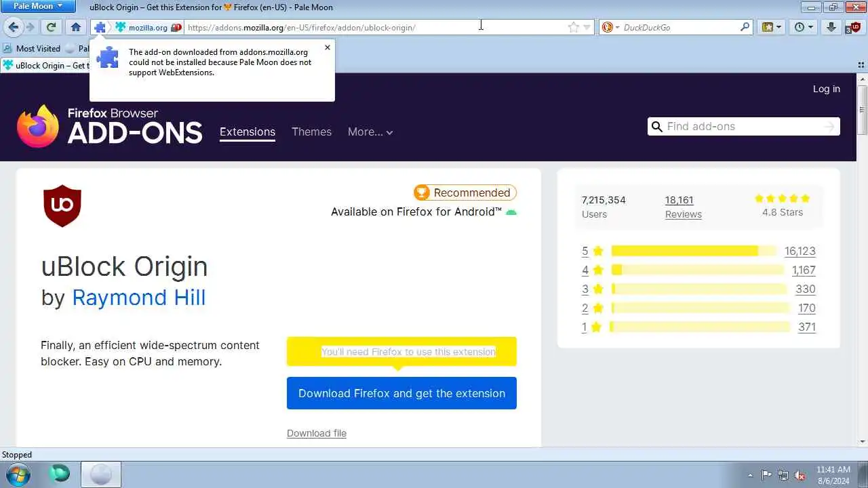Click the 330 review count
The image size is (868, 488).
pyautogui.click(x=806, y=289)
